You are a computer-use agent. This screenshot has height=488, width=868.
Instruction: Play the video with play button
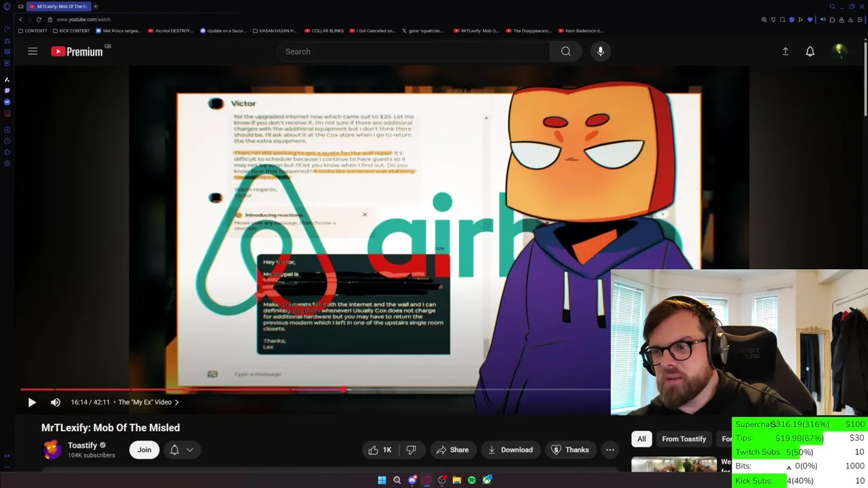32,402
